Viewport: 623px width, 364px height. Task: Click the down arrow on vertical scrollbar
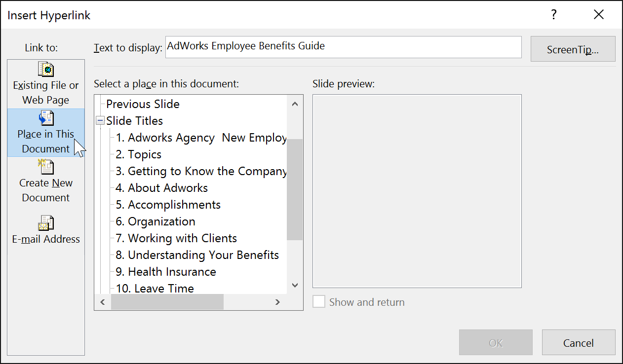tap(295, 285)
